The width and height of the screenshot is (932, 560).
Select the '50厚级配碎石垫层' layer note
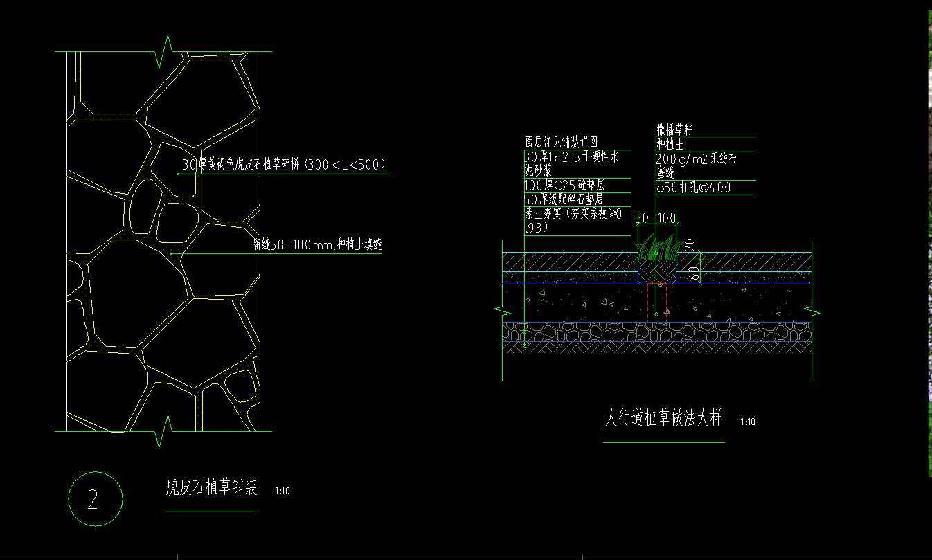coord(564,199)
